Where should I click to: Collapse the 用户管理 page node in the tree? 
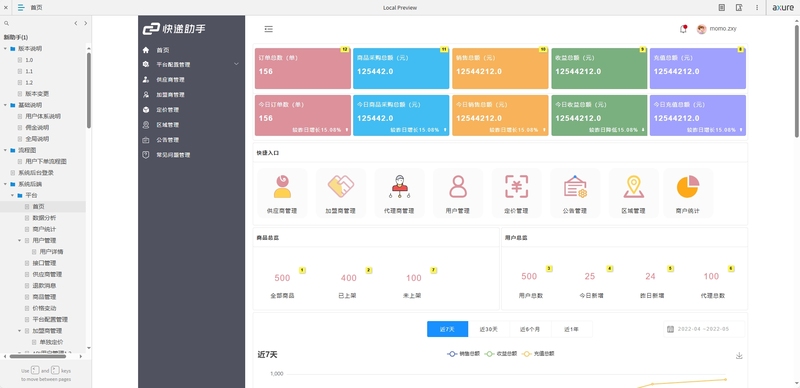[x=20, y=240]
